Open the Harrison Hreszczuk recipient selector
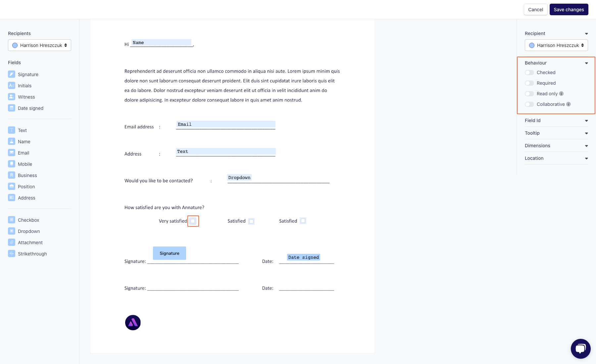This screenshot has height=364, width=596. click(39, 45)
